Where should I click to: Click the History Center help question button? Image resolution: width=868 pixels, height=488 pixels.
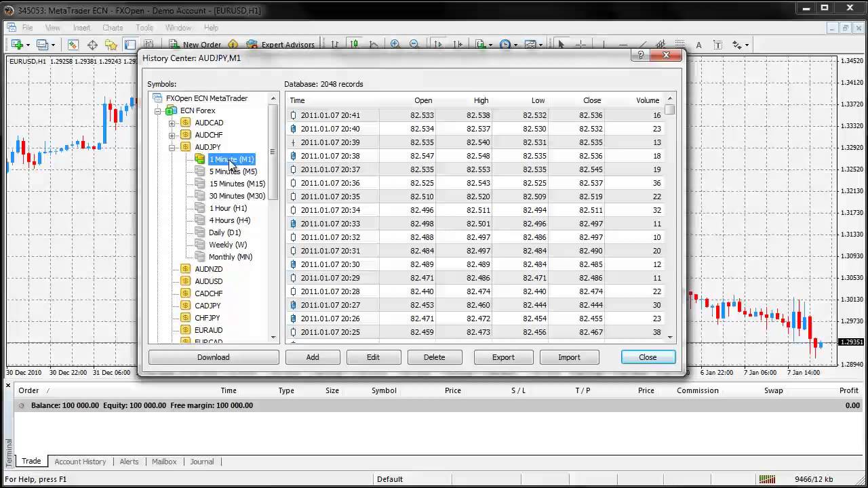[640, 56]
